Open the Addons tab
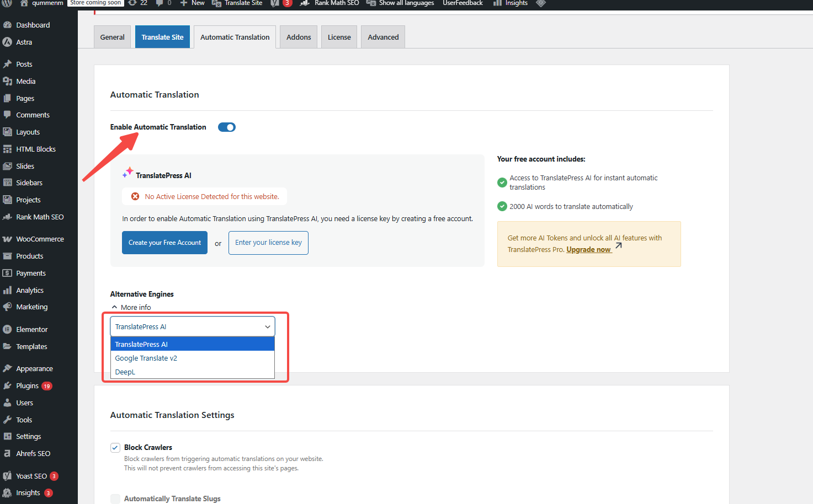The image size is (813, 504). click(x=299, y=37)
